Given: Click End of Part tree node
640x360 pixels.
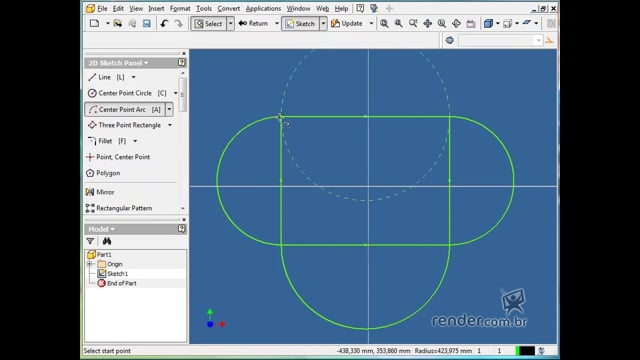Looking at the screenshot, I should pos(117,283).
